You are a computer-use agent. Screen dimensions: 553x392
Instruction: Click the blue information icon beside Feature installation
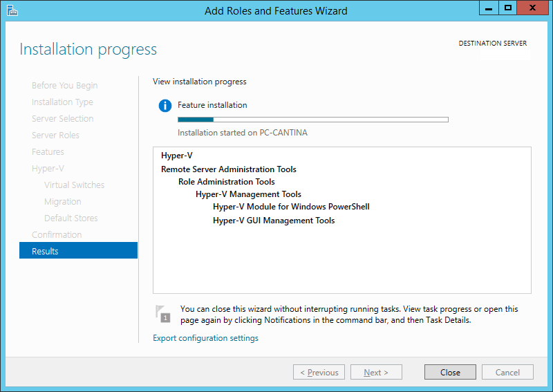tap(165, 106)
